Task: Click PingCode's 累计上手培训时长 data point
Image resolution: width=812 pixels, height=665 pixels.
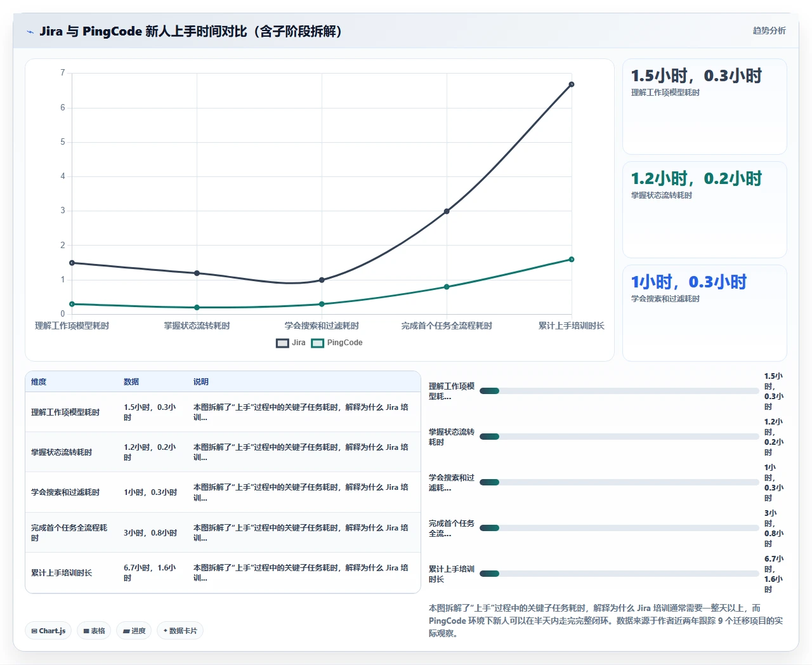Action: tap(572, 260)
